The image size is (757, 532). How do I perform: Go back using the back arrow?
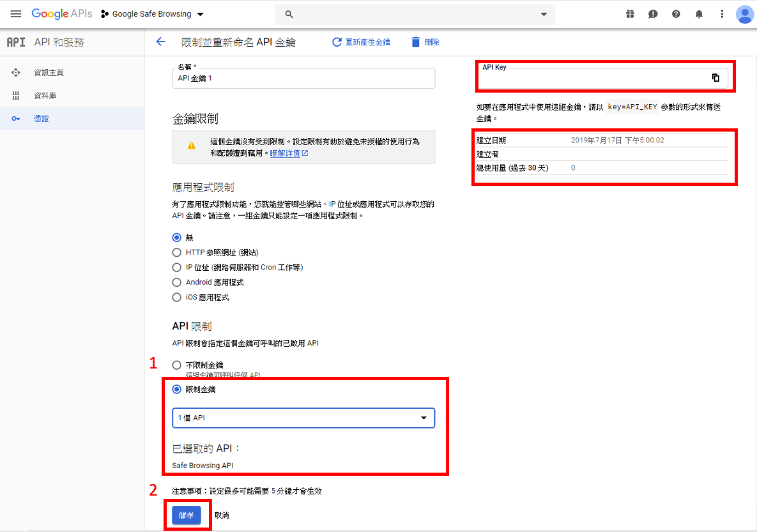click(x=160, y=42)
